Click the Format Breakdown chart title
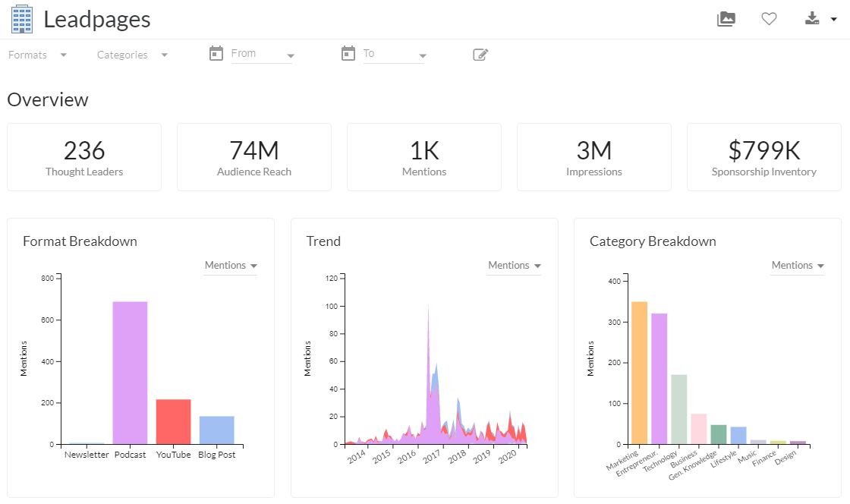The width and height of the screenshot is (850, 504). pyautogui.click(x=80, y=241)
